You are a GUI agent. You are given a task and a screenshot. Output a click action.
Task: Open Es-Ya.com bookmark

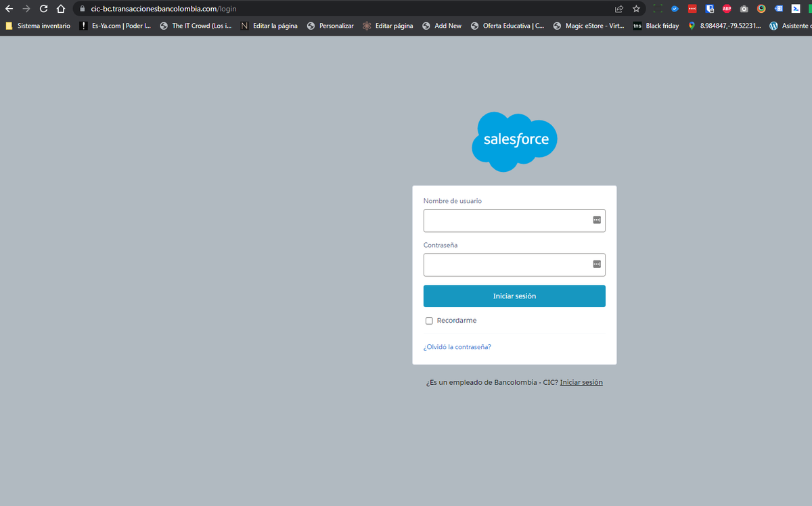pos(115,26)
